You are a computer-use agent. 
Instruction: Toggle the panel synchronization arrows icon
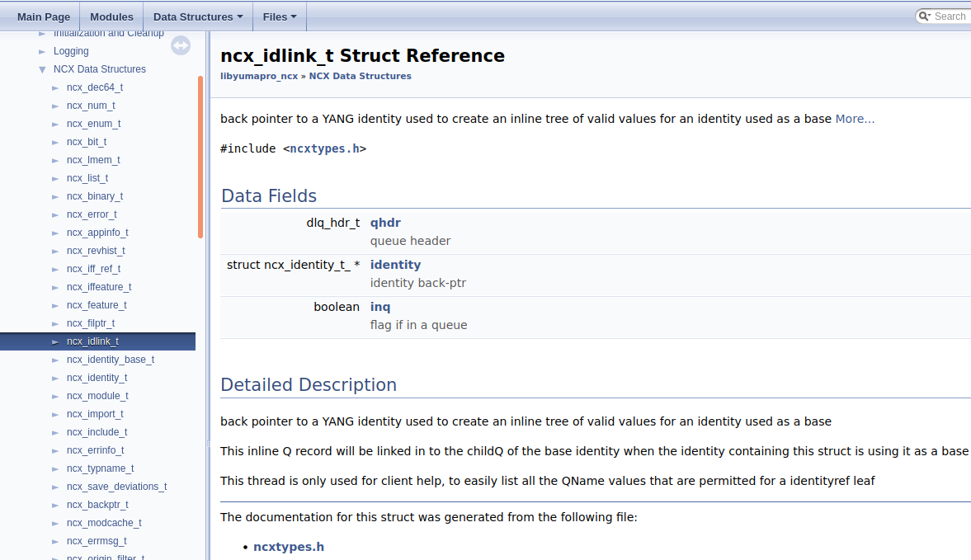[x=181, y=45]
